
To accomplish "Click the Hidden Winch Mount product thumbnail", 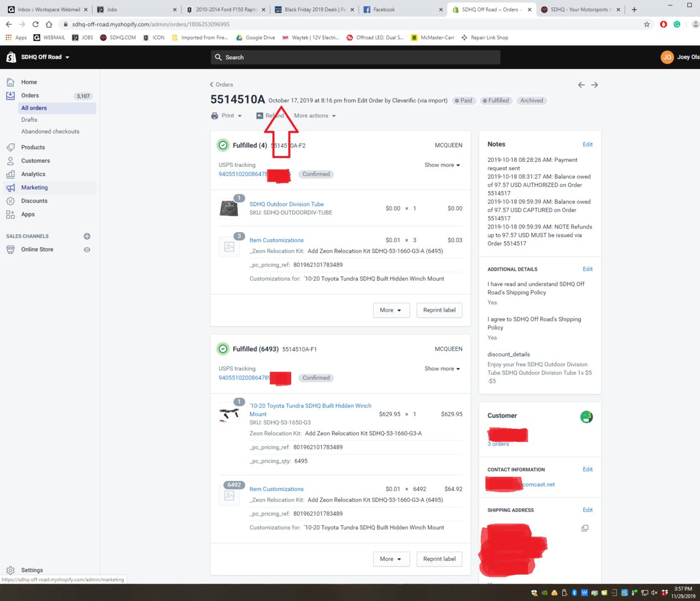I will [229, 413].
